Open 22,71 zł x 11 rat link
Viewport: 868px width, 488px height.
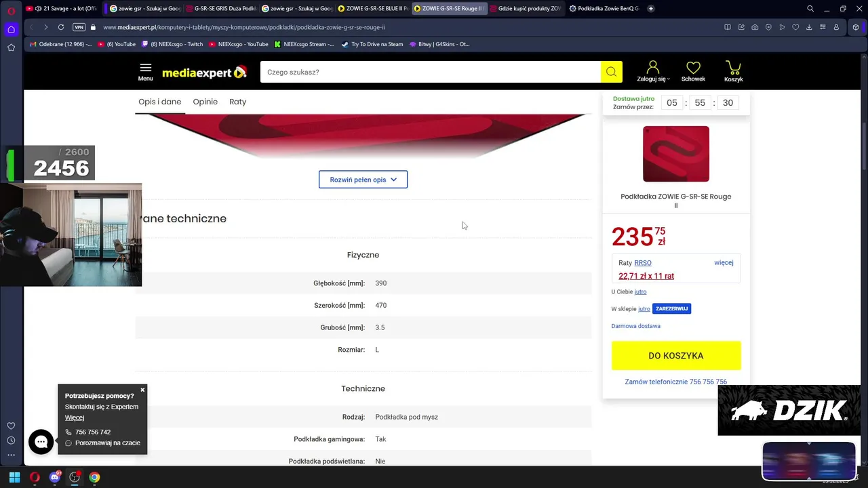pos(646,276)
